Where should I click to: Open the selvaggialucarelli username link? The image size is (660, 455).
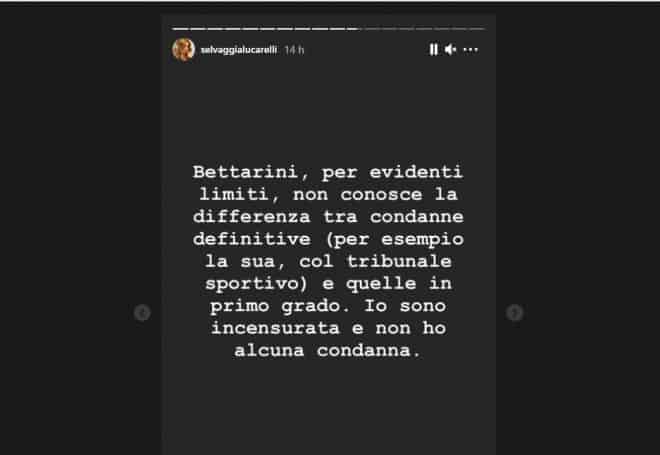point(239,50)
